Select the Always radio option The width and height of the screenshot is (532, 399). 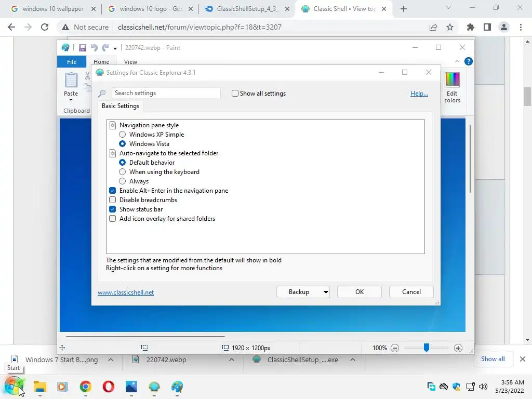[122, 181]
